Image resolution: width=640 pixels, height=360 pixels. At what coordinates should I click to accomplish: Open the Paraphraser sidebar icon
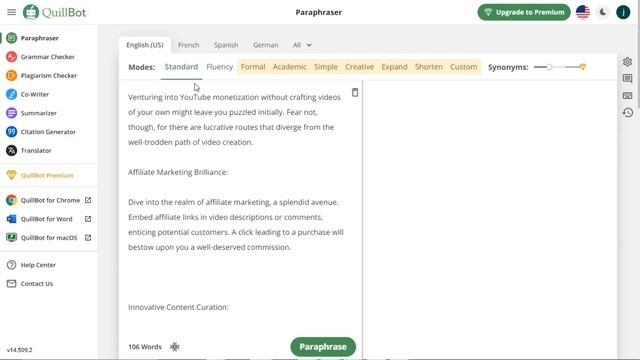tap(11, 38)
